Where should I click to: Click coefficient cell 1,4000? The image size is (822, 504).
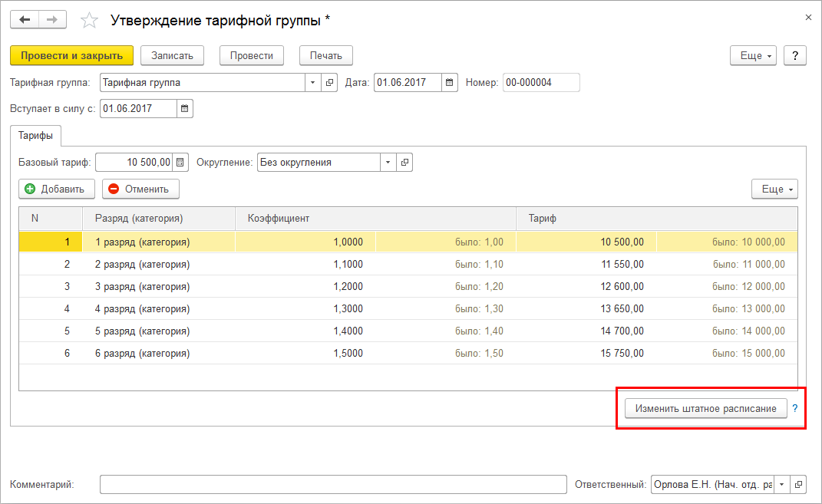point(305,331)
